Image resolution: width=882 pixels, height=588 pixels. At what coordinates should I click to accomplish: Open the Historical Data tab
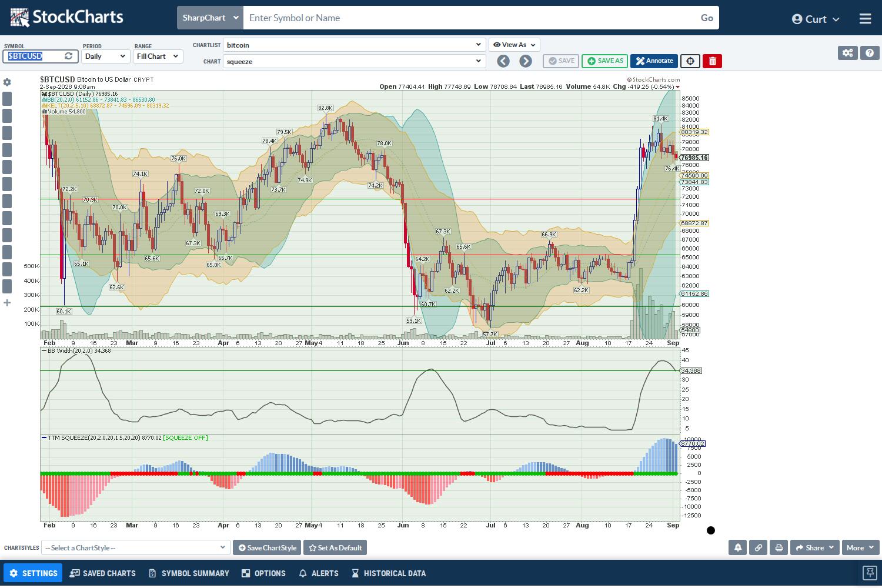[389, 573]
